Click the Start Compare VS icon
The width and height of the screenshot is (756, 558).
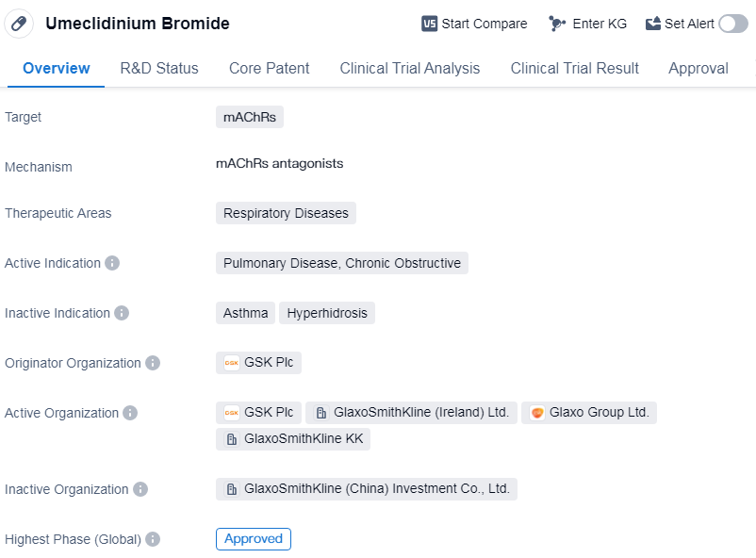(x=429, y=24)
